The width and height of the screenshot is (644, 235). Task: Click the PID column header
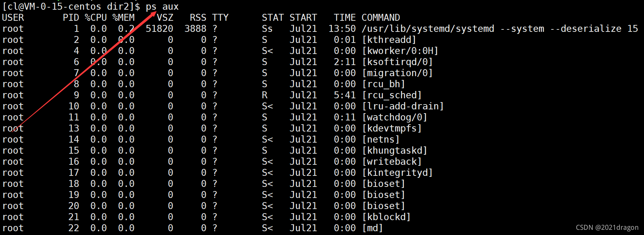click(71, 18)
